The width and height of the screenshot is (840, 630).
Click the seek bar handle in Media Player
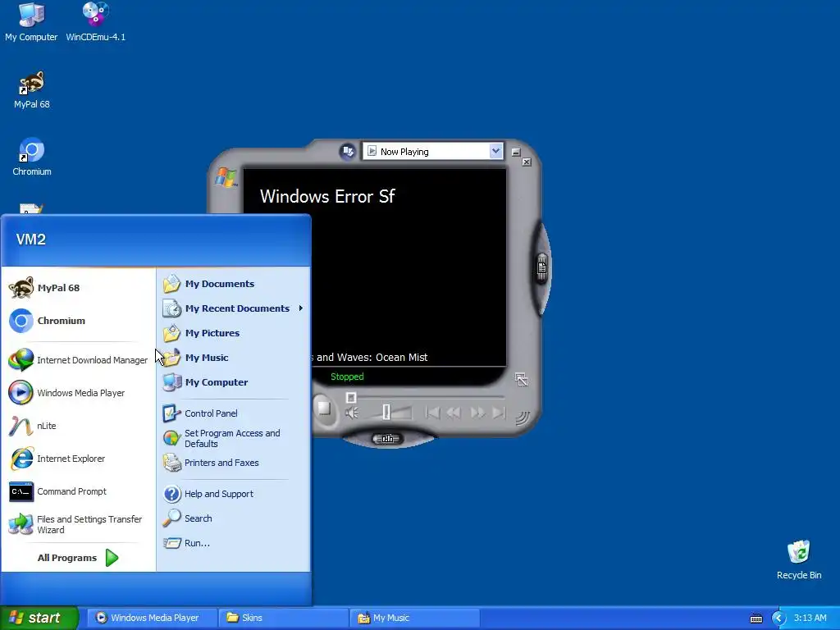(x=351, y=398)
